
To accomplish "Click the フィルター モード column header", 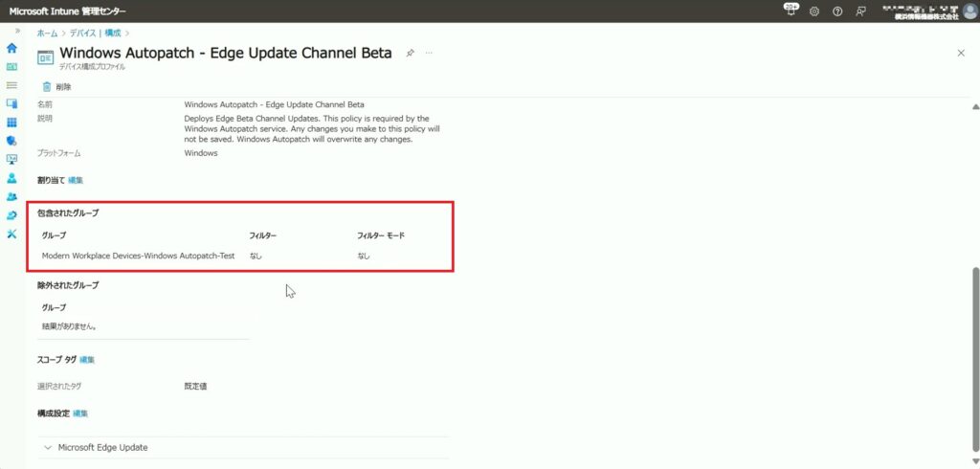I will pos(381,235).
